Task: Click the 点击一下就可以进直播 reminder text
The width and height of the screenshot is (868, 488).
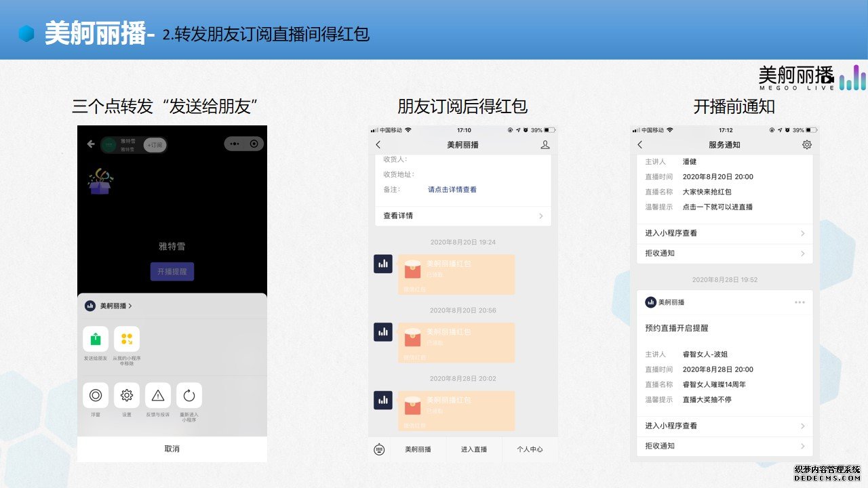Action: coord(717,207)
